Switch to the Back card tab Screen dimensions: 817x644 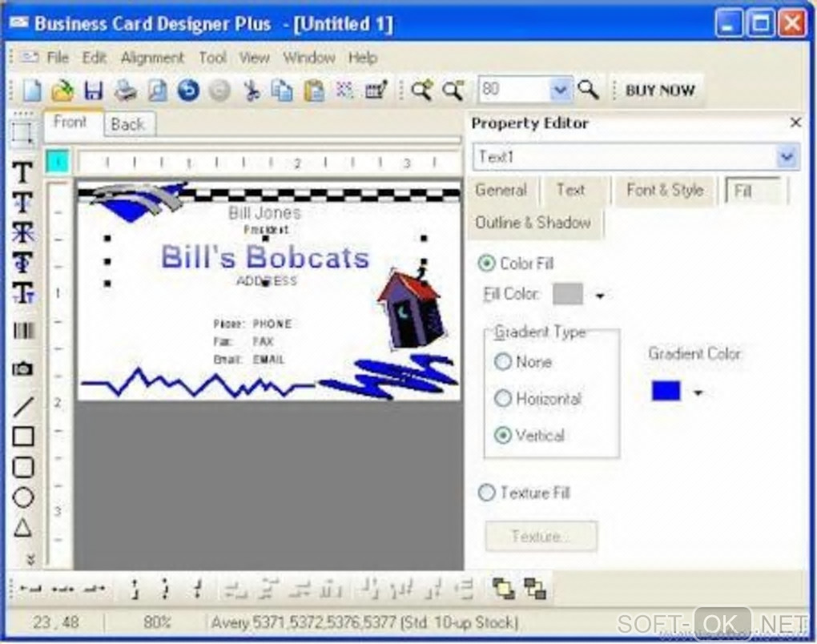pos(127,124)
